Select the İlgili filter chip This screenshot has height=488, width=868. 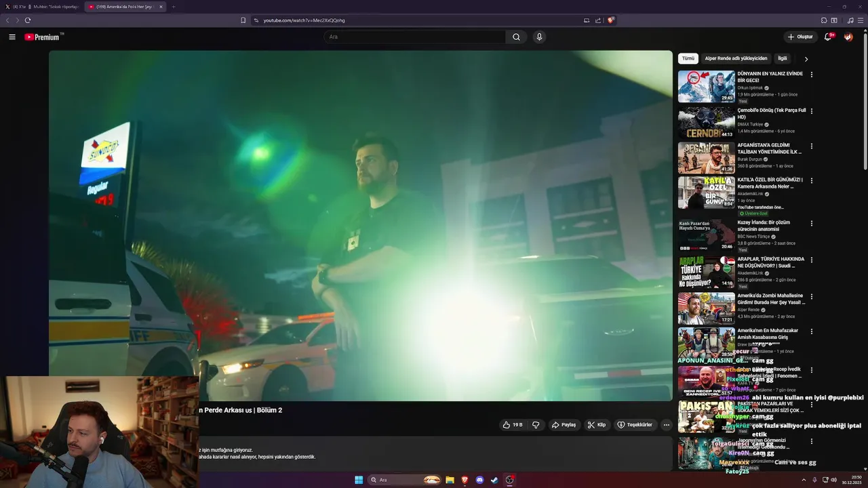pos(783,59)
